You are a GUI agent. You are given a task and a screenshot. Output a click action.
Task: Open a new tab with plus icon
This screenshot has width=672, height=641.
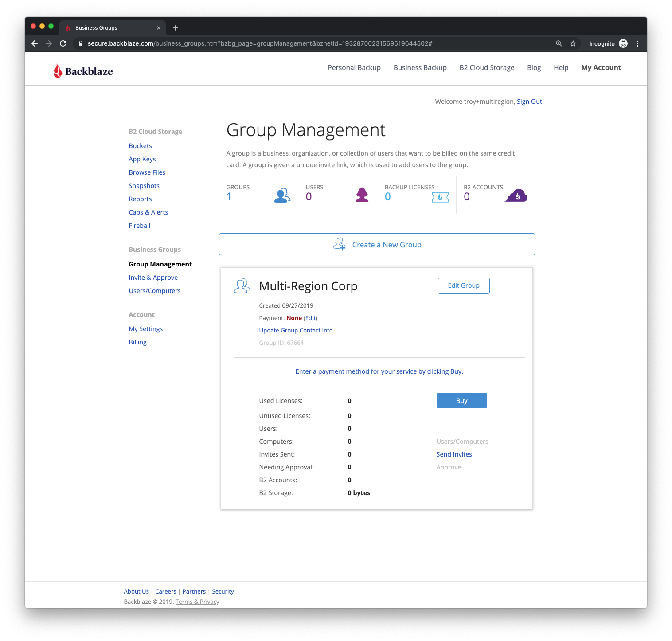click(x=176, y=28)
